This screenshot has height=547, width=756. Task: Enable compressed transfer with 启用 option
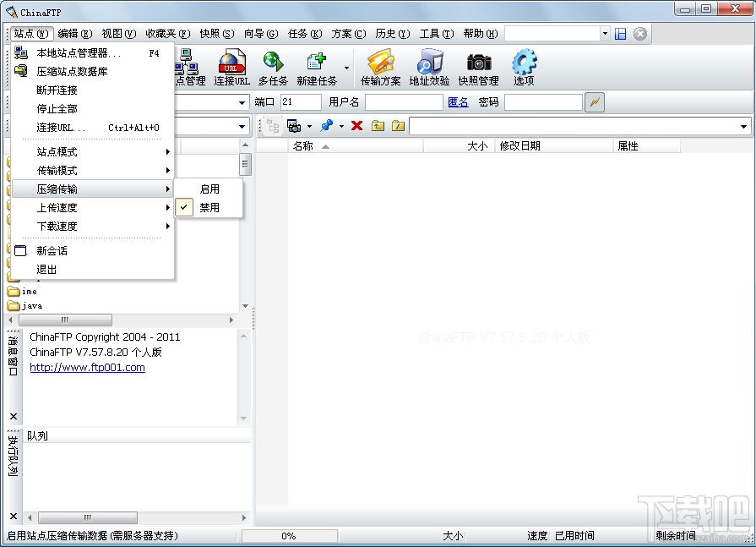[208, 189]
